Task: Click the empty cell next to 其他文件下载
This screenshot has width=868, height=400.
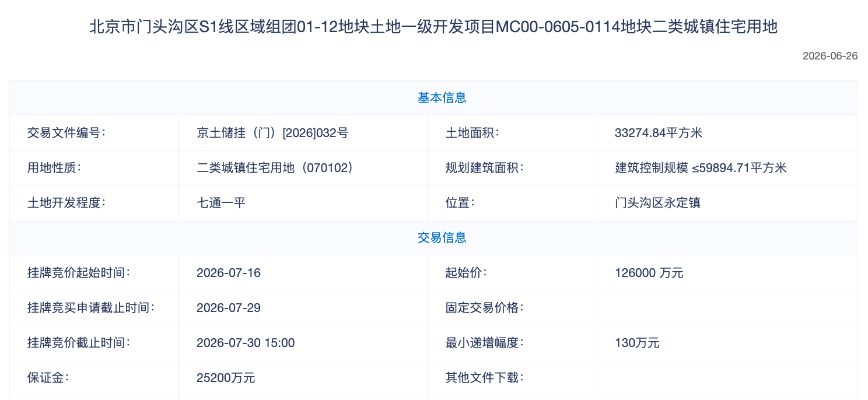Action: coord(727,378)
